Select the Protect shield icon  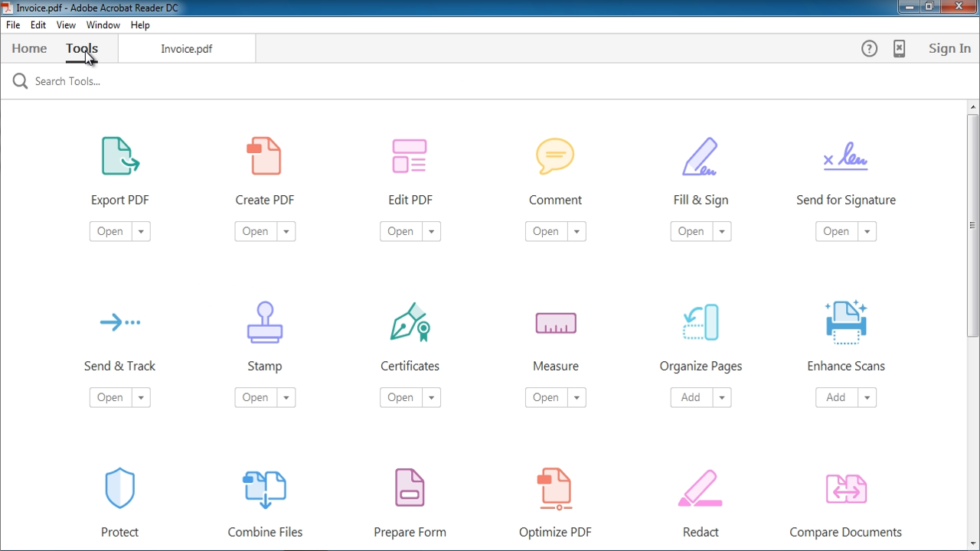pyautogui.click(x=119, y=488)
